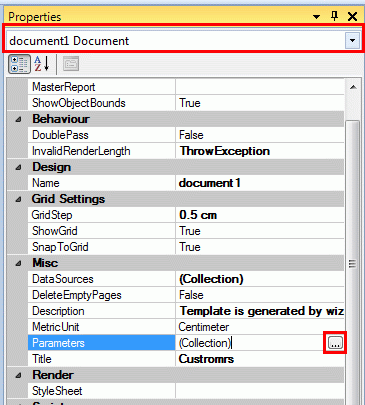This screenshot has height=405, width=365.
Task: Select the DoublePass property
Action: 102,135
